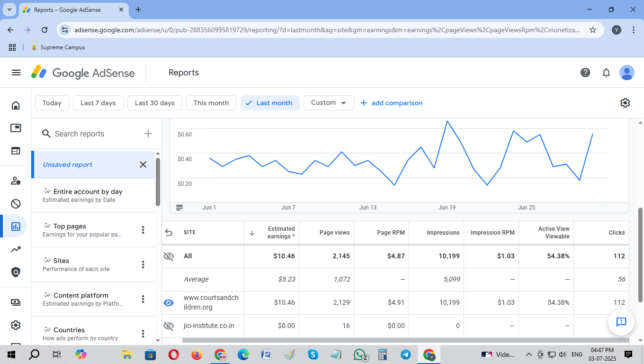Open more options for Sites report
The height and width of the screenshot is (364, 644).
(143, 264)
